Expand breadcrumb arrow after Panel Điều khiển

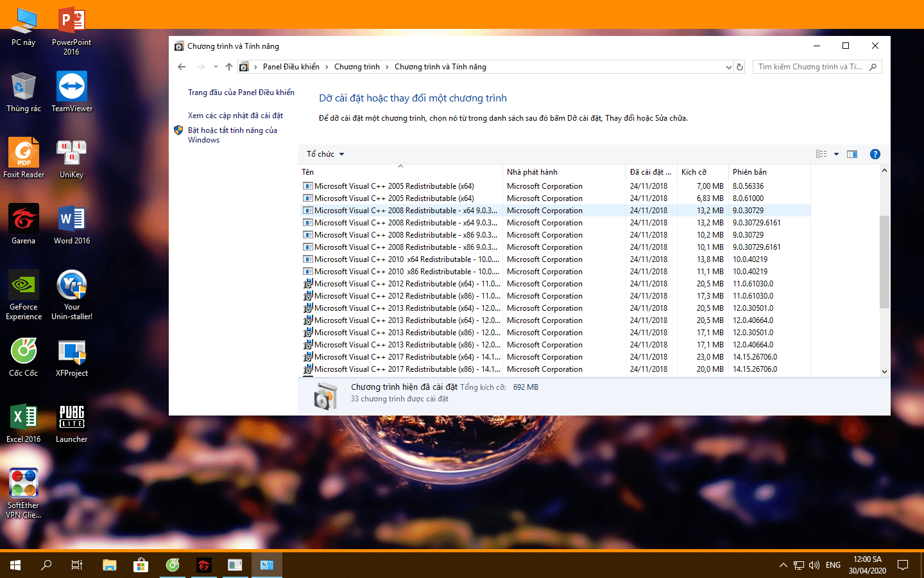tap(327, 67)
